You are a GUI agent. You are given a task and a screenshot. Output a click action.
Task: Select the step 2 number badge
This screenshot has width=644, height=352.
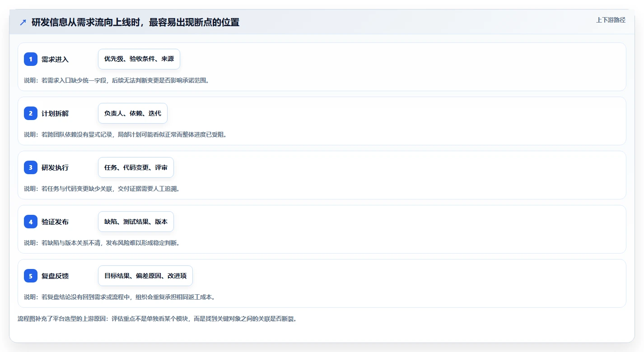pyautogui.click(x=31, y=113)
